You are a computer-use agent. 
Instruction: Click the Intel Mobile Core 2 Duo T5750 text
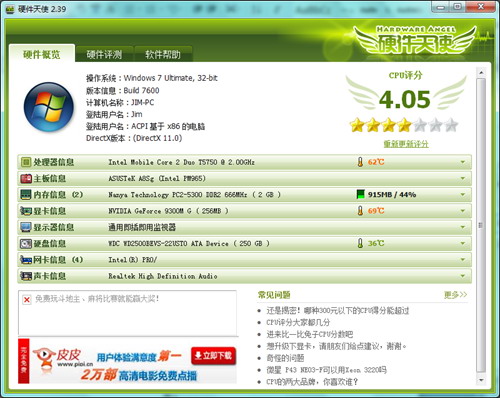[x=181, y=162]
